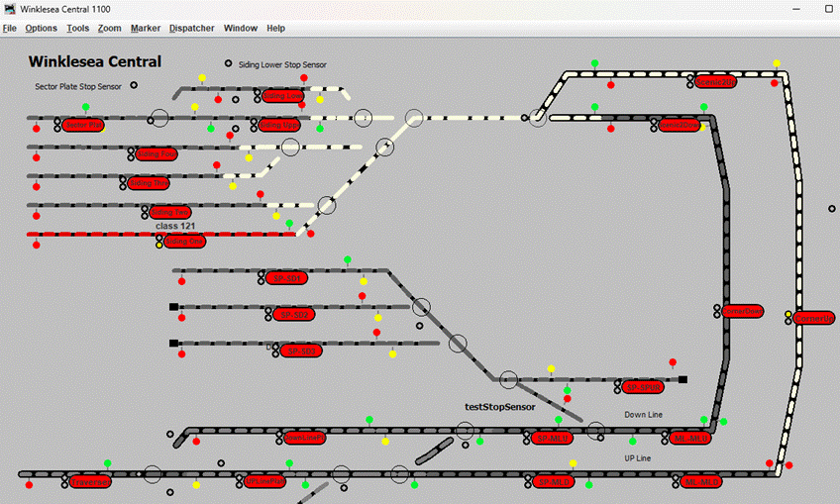The image size is (840, 504).
Task: Click the class 121 train label
Action: click(x=175, y=226)
